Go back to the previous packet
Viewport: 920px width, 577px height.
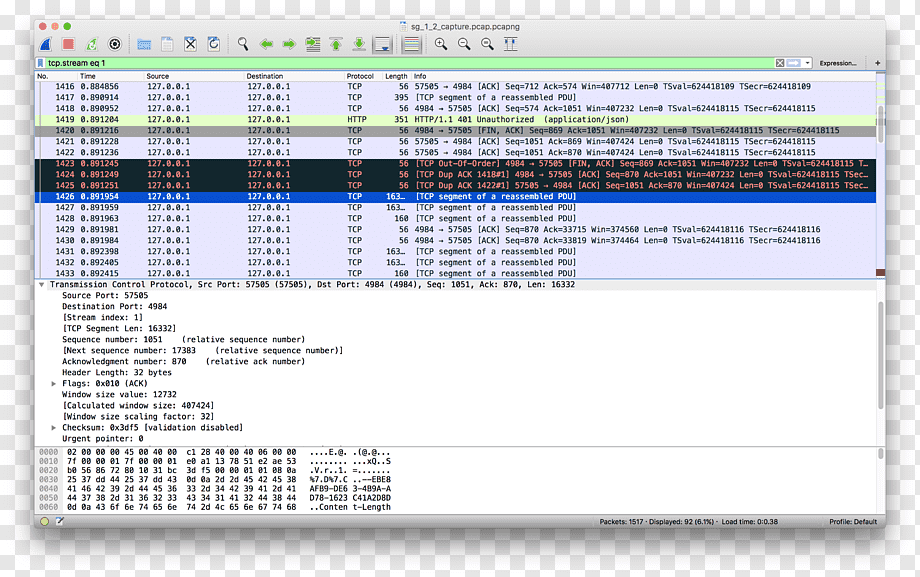point(266,44)
